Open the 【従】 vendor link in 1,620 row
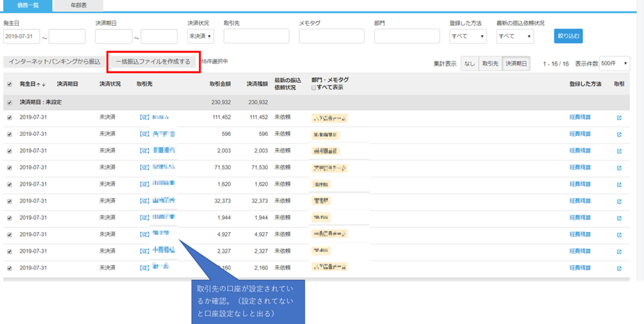644x324 pixels. [x=157, y=184]
